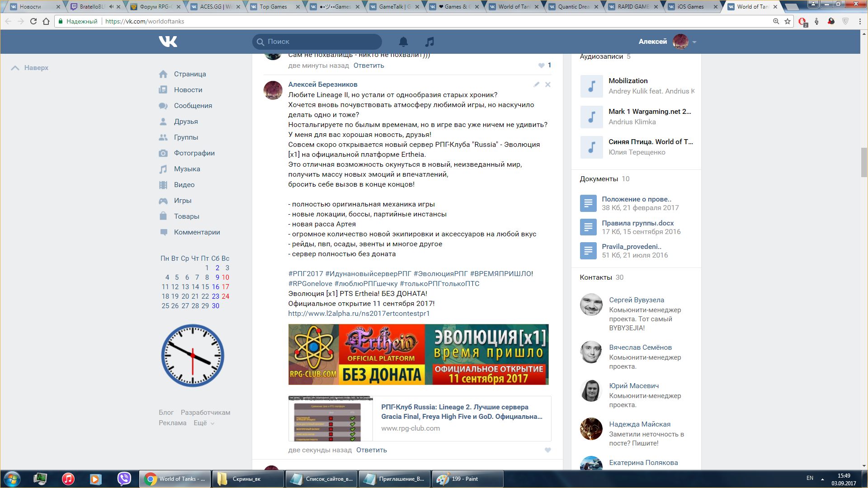Switch to the ACES.GG tab
Viewport: 868px width, 488px height.
click(x=214, y=7)
